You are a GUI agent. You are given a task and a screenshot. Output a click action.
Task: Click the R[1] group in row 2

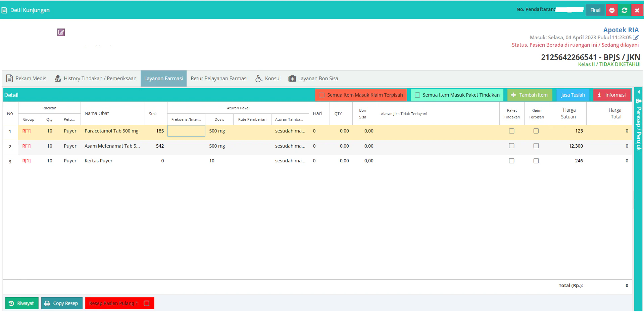click(x=27, y=146)
